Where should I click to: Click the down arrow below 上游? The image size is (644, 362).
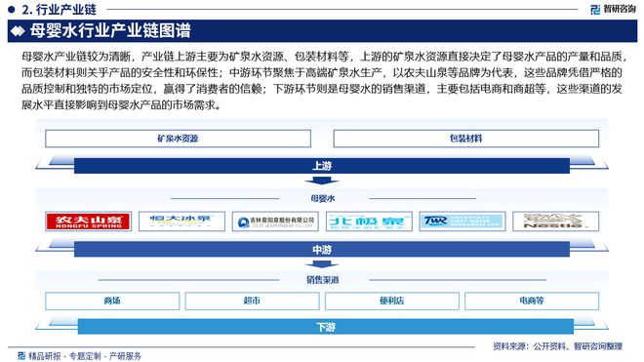322,181
